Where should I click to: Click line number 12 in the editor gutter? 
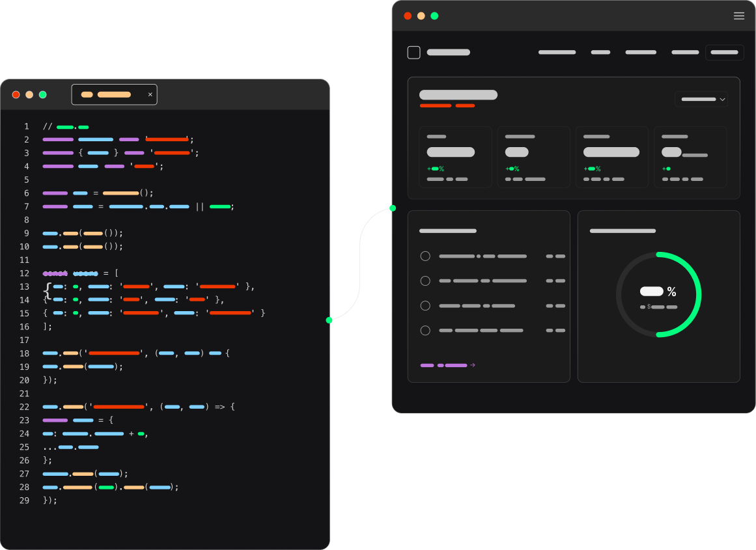pyautogui.click(x=24, y=273)
